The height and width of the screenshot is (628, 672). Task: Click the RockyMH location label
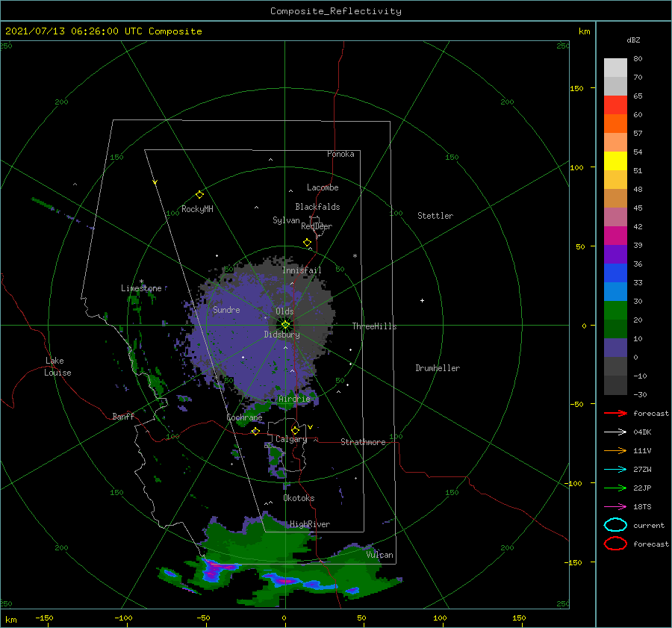click(x=197, y=209)
